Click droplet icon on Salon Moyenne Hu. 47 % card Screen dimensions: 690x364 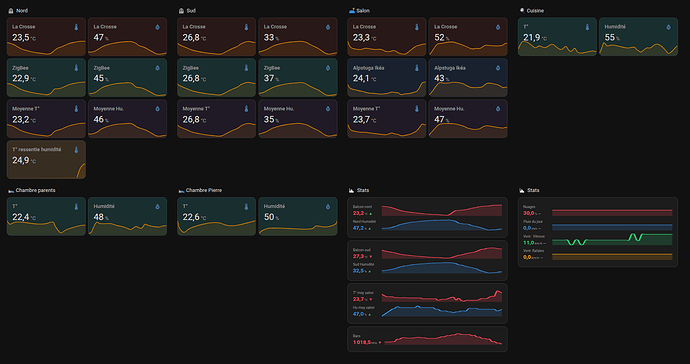click(498, 109)
